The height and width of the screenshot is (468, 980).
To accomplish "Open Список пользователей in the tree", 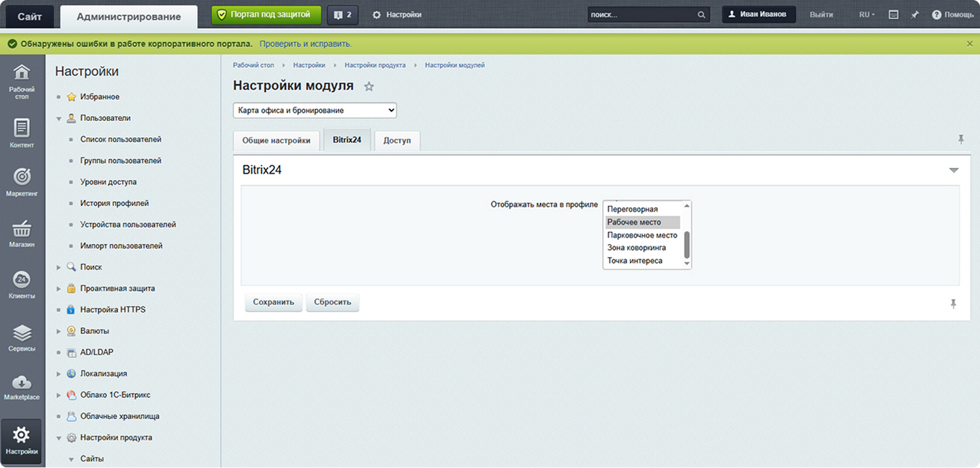I will tap(121, 139).
